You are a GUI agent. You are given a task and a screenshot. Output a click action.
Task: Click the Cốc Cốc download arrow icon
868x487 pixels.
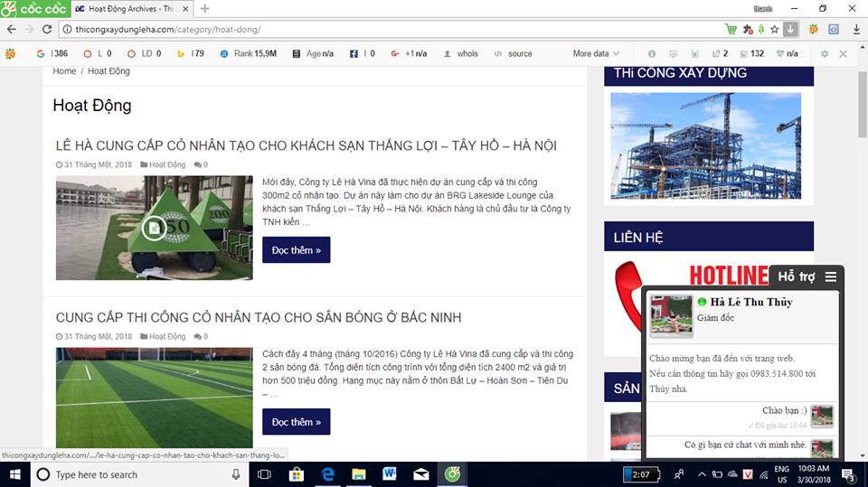point(791,29)
